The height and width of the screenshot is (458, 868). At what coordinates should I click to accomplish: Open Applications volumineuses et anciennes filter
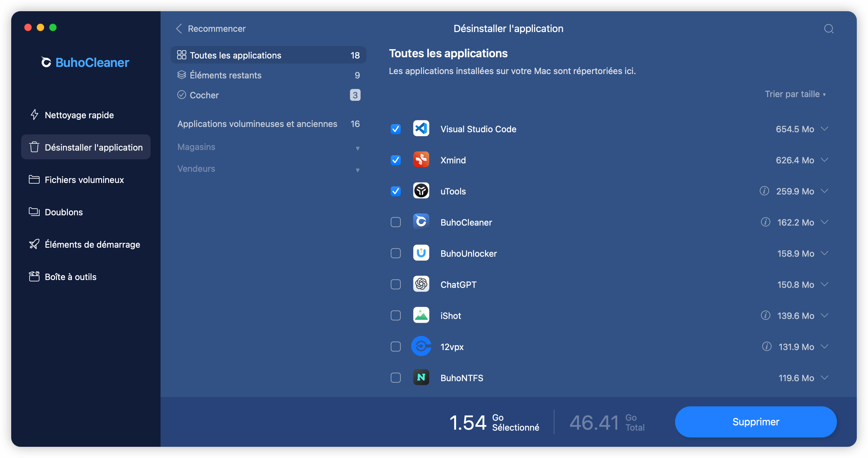click(x=268, y=124)
